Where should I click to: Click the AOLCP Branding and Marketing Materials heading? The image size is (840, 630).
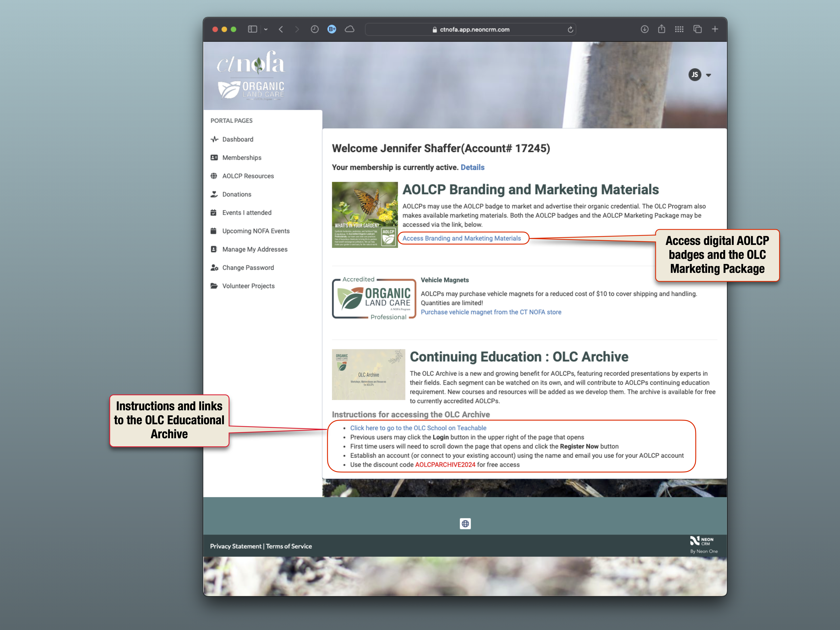pos(530,190)
